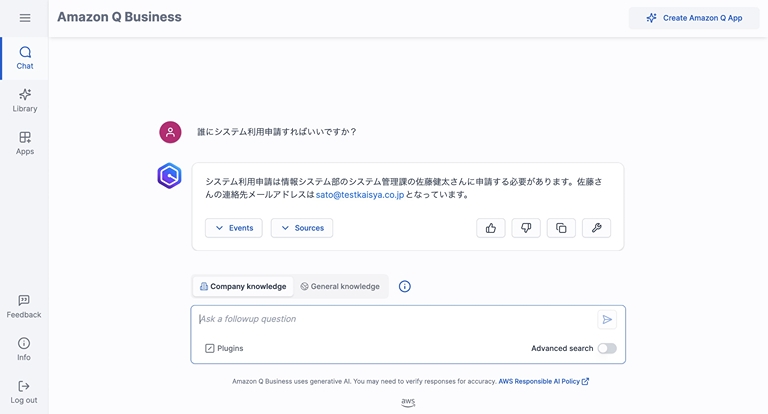Open the hamburger navigation menu
The width and height of the screenshot is (768, 414).
(x=25, y=18)
